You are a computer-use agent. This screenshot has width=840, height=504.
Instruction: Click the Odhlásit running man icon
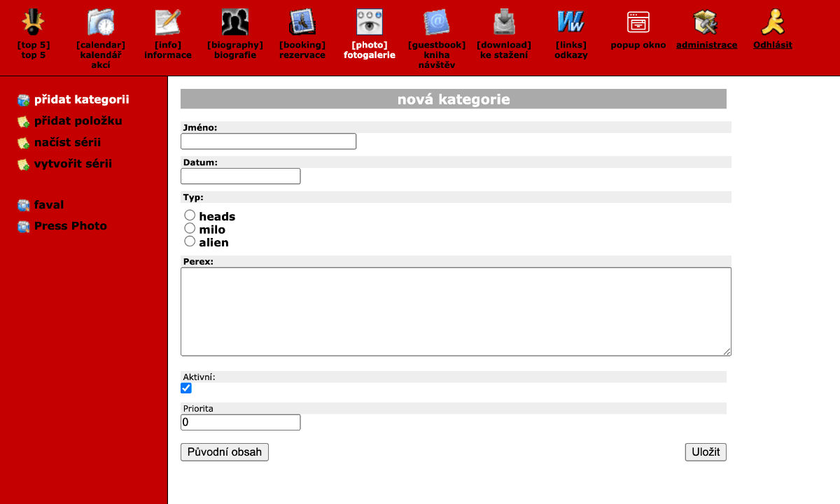tap(773, 22)
